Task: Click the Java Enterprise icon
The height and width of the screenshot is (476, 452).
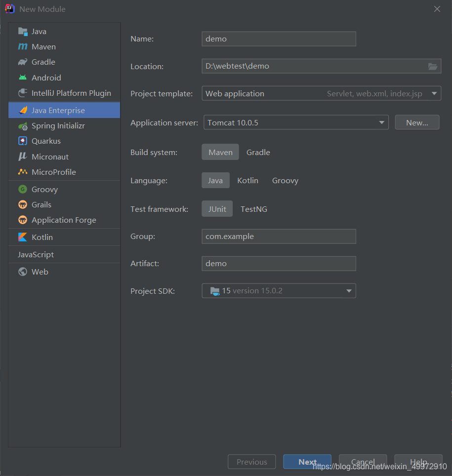Action: tap(23, 110)
